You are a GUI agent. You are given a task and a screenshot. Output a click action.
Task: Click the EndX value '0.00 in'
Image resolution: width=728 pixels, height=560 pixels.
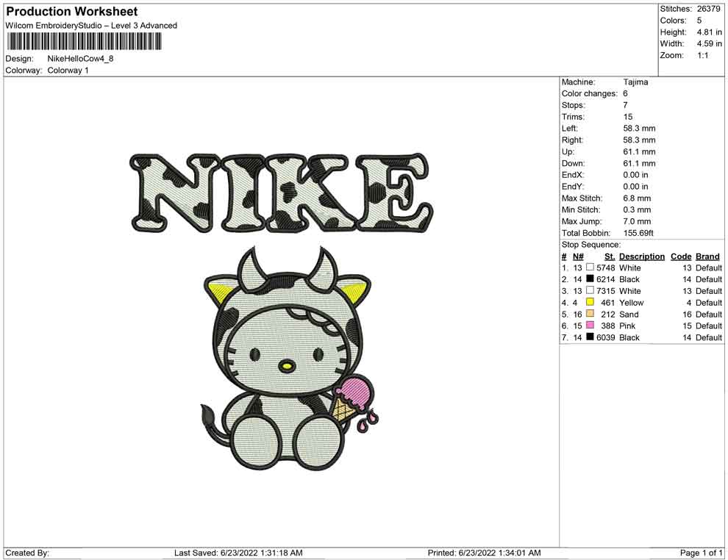point(636,175)
